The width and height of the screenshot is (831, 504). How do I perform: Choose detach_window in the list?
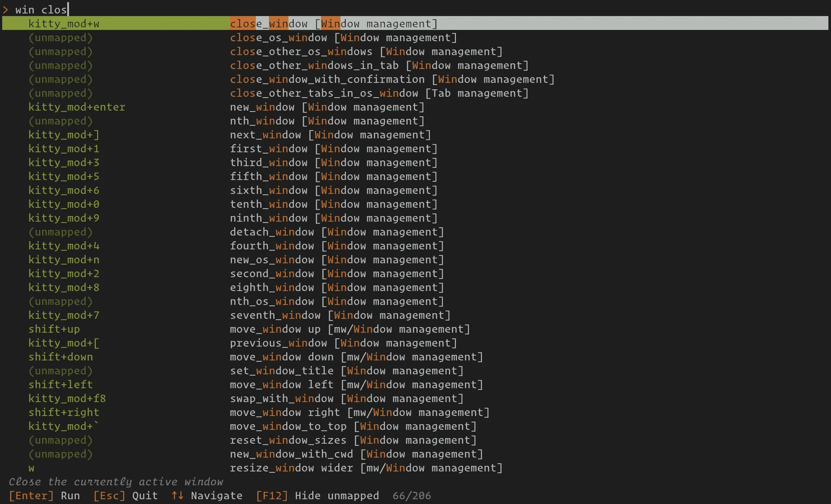[415, 232]
